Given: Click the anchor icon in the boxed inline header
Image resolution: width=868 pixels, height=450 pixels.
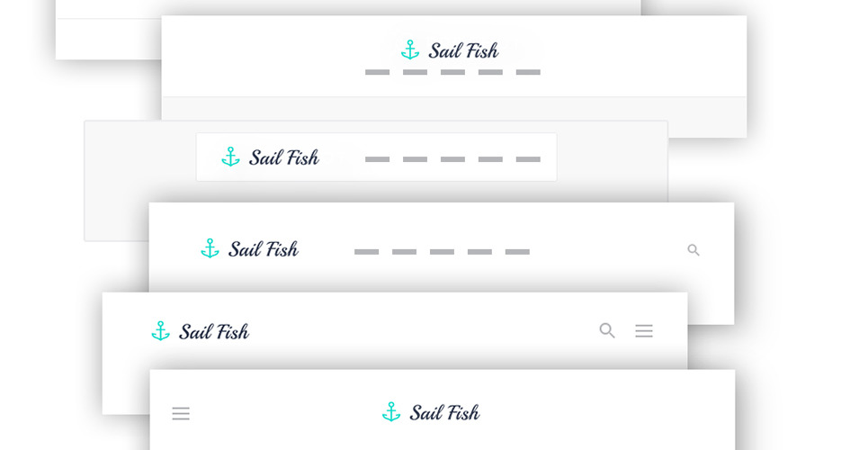Looking at the screenshot, I should click(x=231, y=157).
